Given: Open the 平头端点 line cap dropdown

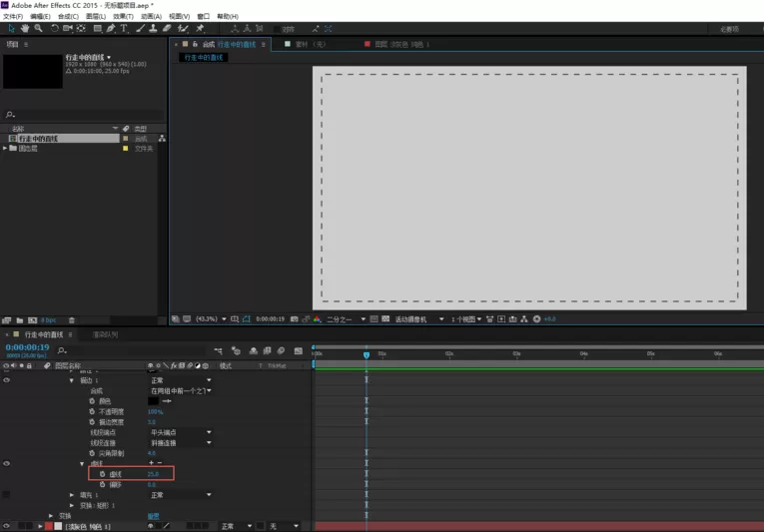Looking at the screenshot, I should tap(181, 432).
